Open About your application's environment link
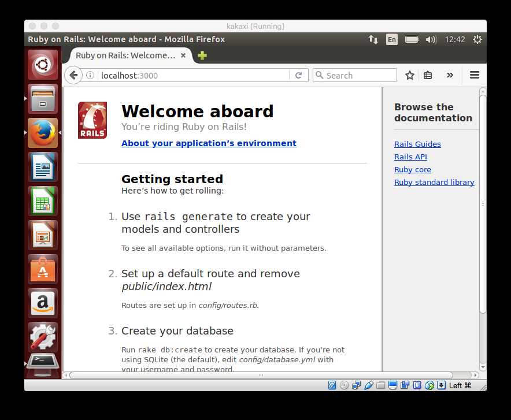 click(209, 143)
